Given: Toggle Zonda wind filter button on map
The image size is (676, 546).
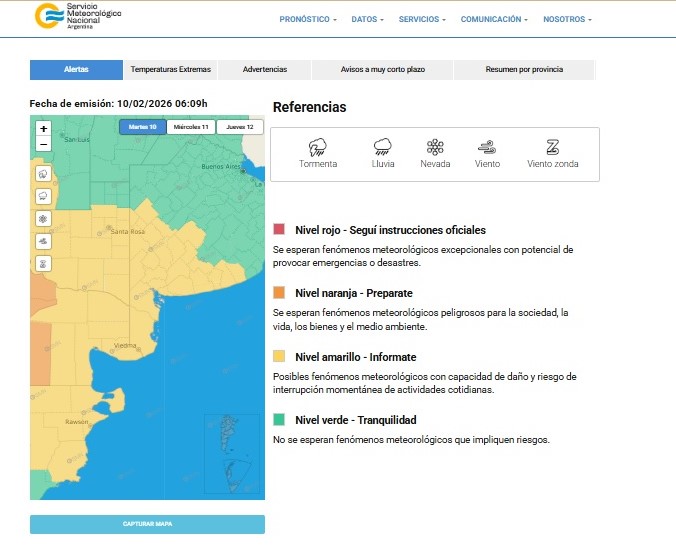Looking at the screenshot, I should tap(43, 263).
